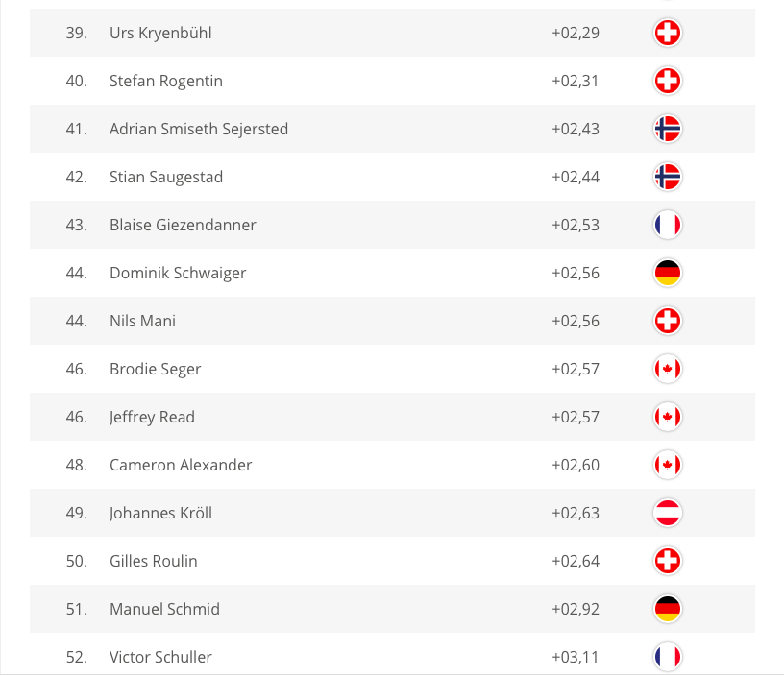This screenshot has height=675, width=784.
Task: Click the +03,11 time gap for Victor Schuller
Action: [576, 657]
